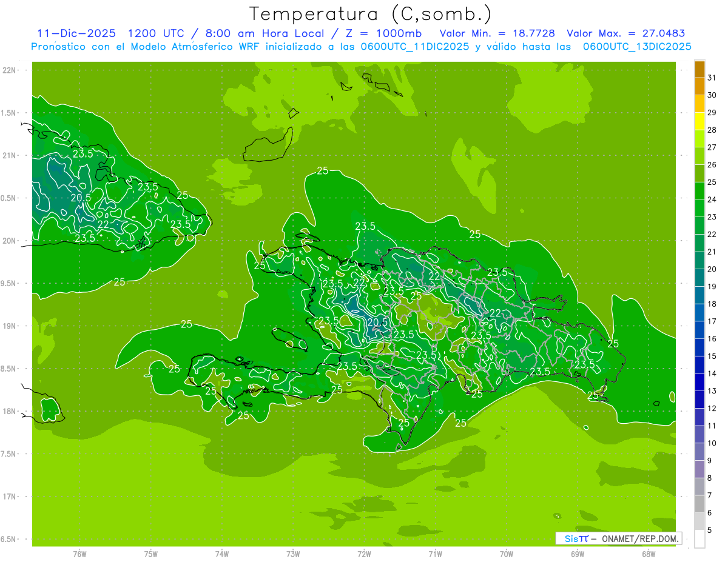This screenshot has height=562, width=728.
Task: Click the green legend swatch between 24 and 25
Action: click(x=699, y=191)
